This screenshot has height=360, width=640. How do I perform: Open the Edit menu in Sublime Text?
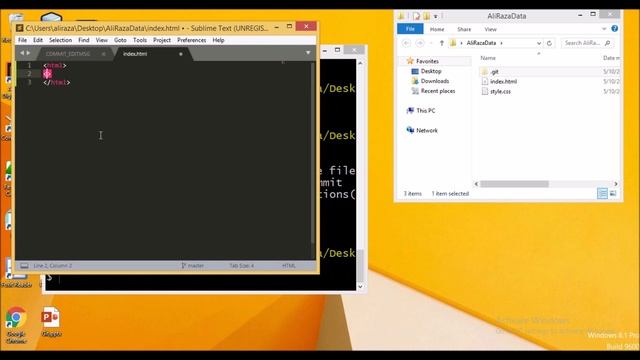38,40
